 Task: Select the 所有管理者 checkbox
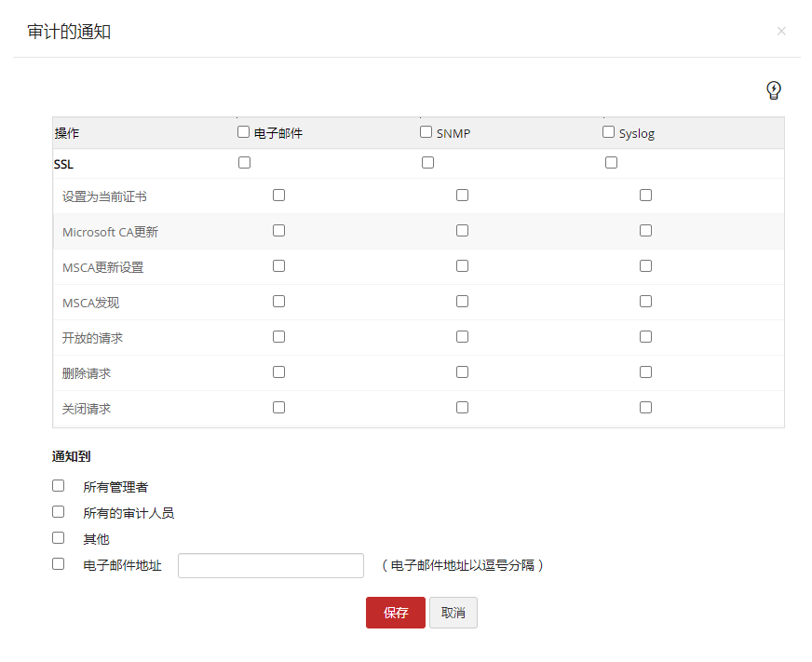click(59, 486)
